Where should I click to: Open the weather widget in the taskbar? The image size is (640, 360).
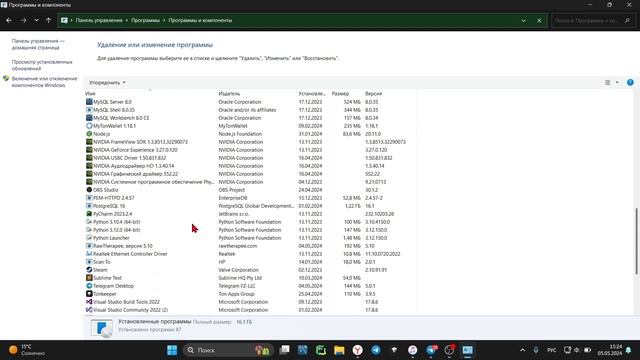coord(27,350)
